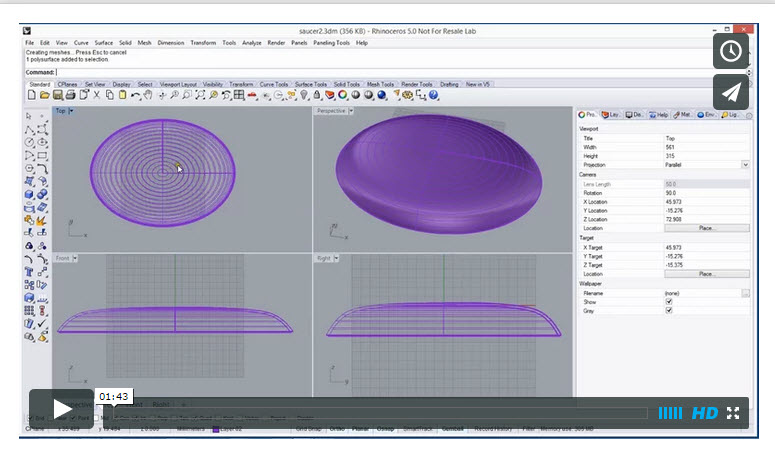Image resolution: width=775 pixels, height=455 pixels.
Task: Click the Help question mark icon
Action: tap(433, 95)
